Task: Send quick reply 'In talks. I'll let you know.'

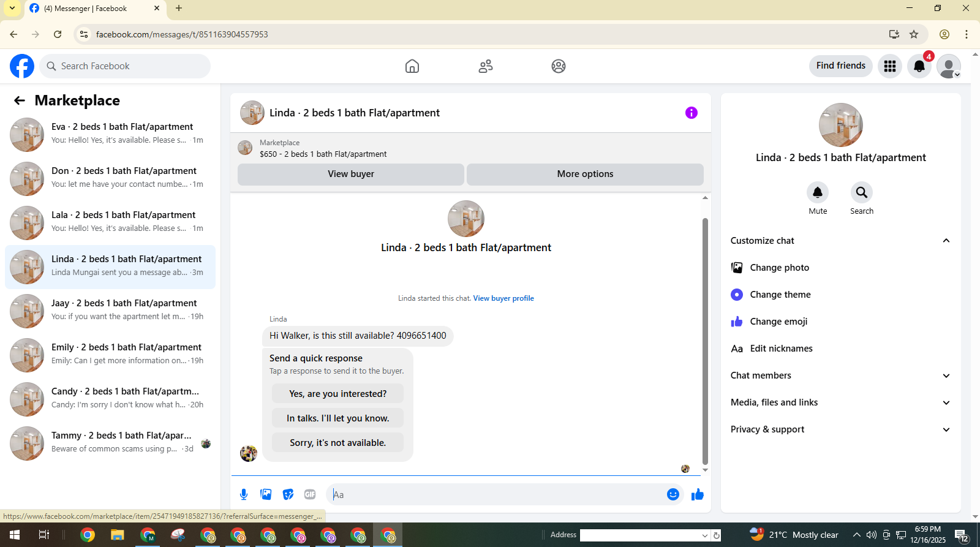Action: tap(337, 418)
